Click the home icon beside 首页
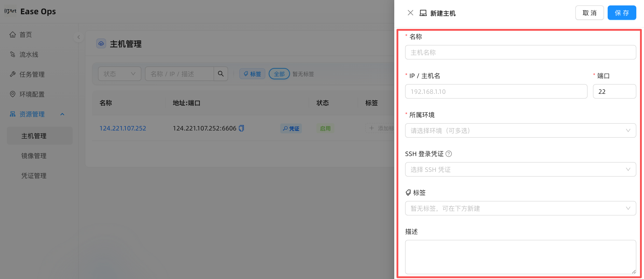 [12, 35]
